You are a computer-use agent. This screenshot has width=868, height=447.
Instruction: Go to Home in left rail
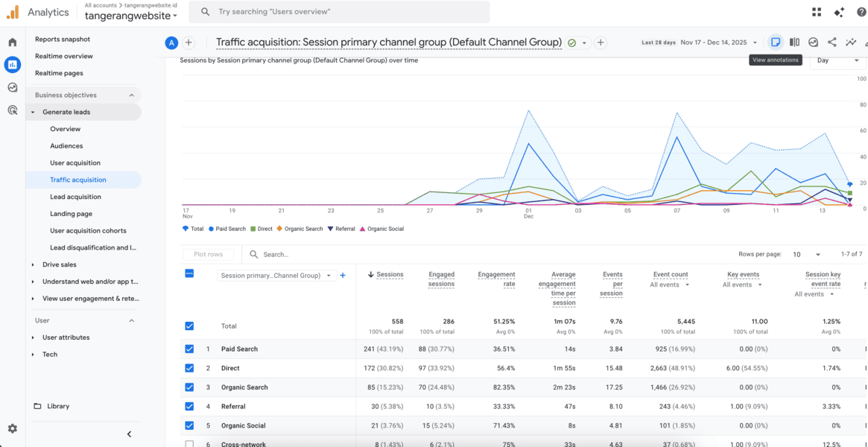tap(13, 42)
